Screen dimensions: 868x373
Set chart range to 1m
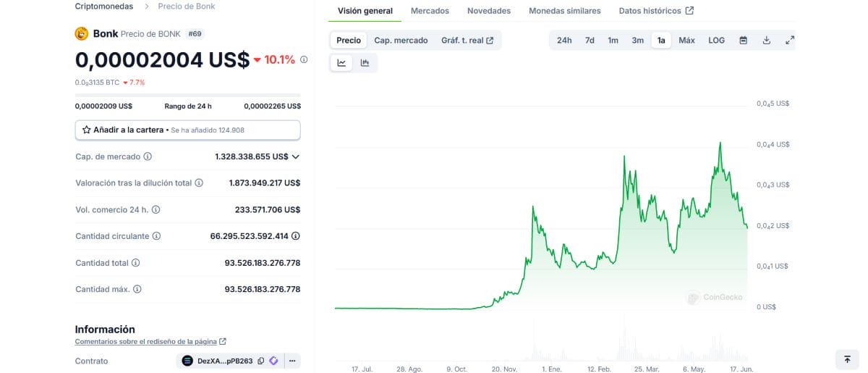(613, 41)
